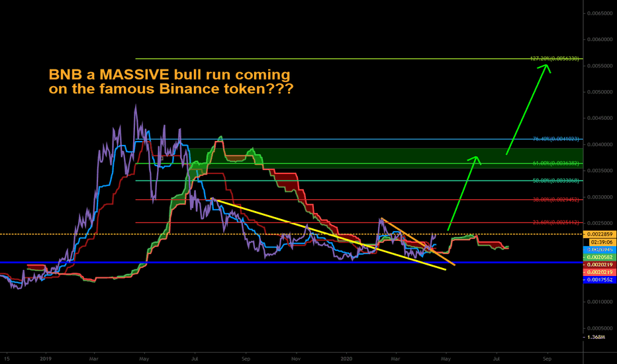The image size is (617, 364).
Task: Select the 76.40% Fibonacci level label
Action: point(555,139)
